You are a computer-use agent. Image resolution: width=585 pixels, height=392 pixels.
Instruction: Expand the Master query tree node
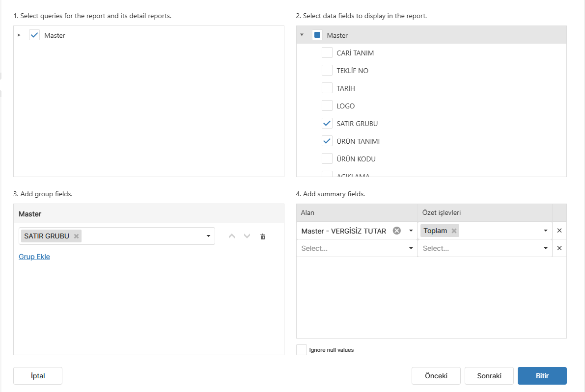[x=19, y=35]
